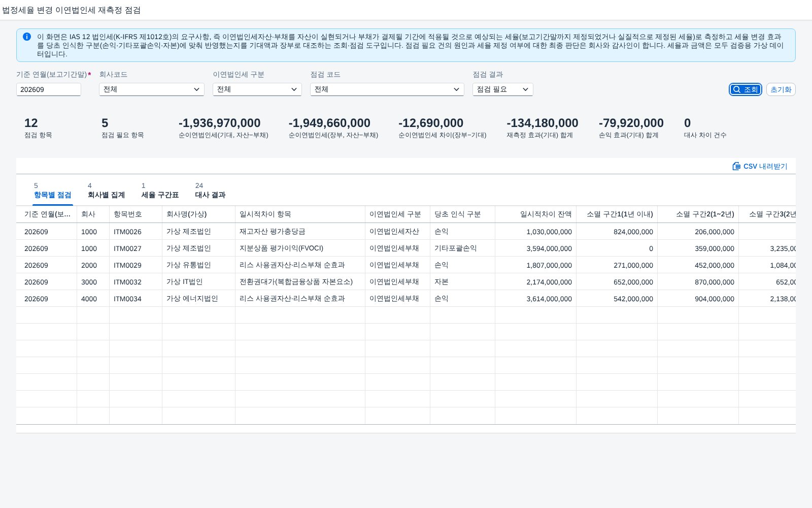The height and width of the screenshot is (508, 812).
Task: Click the 소멸 구간2(1~2년) column header
Action: (698, 214)
